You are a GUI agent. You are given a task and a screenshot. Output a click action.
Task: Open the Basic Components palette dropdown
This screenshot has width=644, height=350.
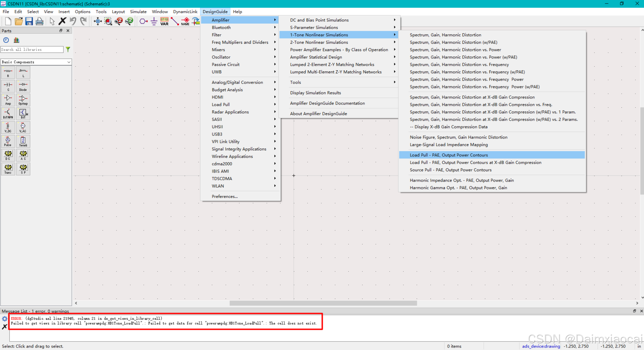(69, 62)
